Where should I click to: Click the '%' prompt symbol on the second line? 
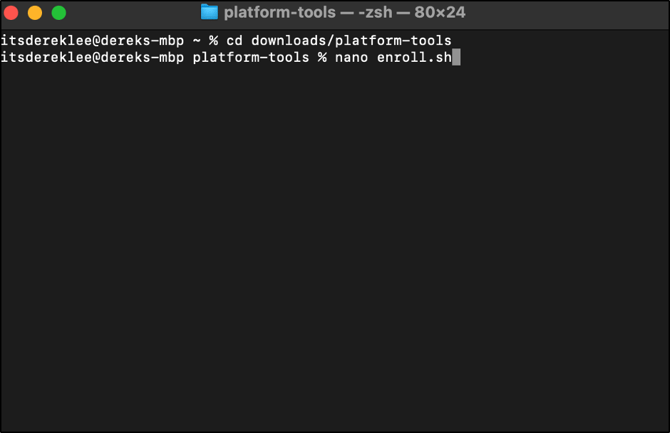(322, 57)
